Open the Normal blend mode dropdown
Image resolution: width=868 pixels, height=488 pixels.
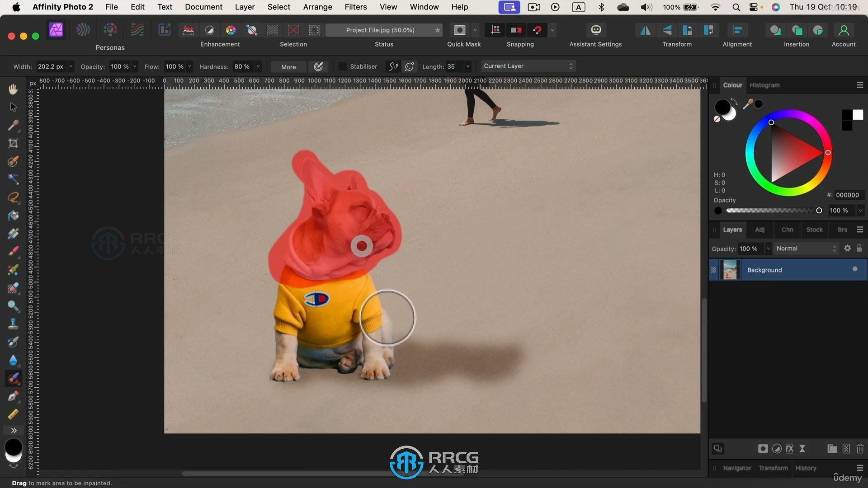807,248
